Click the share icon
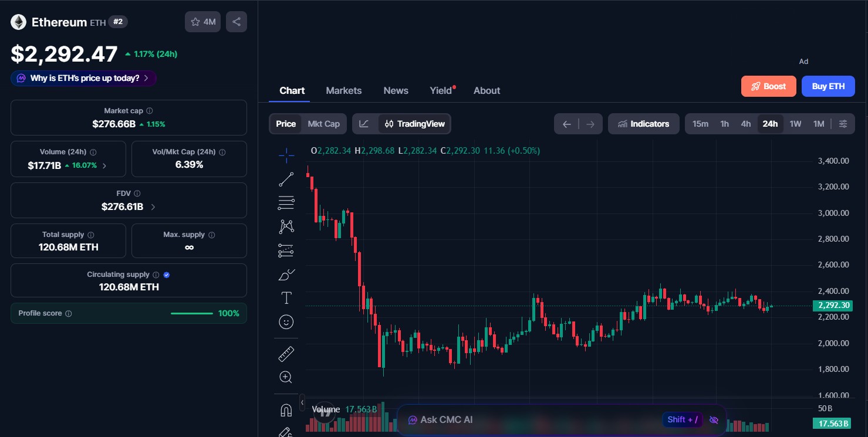868x437 pixels. (x=237, y=22)
